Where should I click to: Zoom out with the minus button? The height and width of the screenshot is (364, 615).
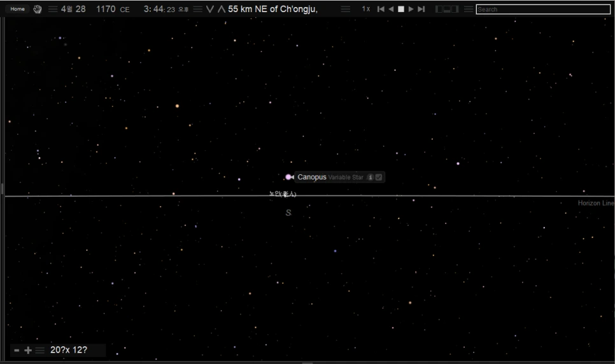[x=17, y=350]
